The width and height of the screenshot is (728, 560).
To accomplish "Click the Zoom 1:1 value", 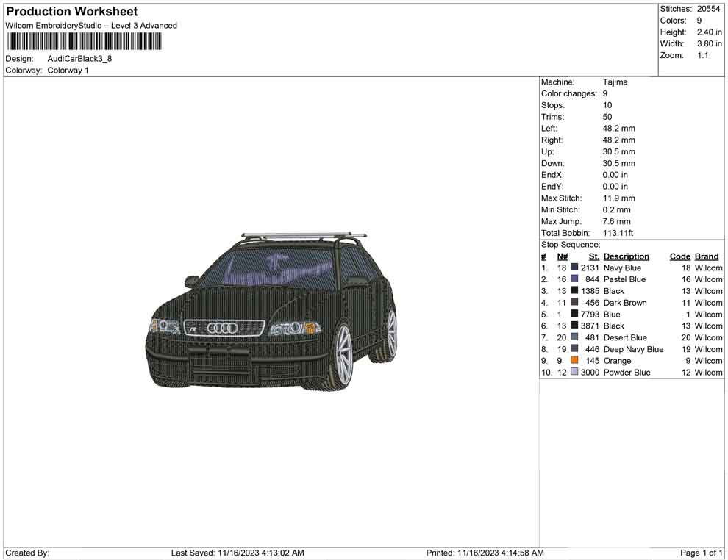I will coord(704,54).
